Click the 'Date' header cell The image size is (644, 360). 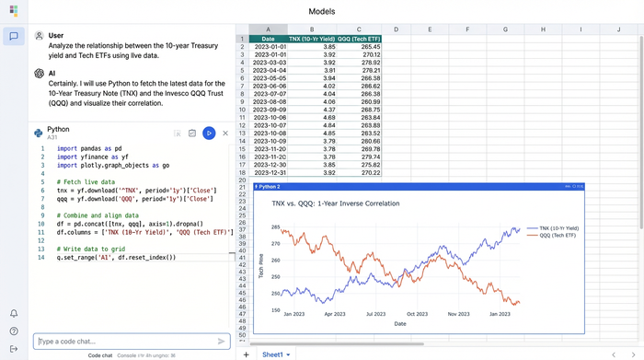(x=269, y=39)
